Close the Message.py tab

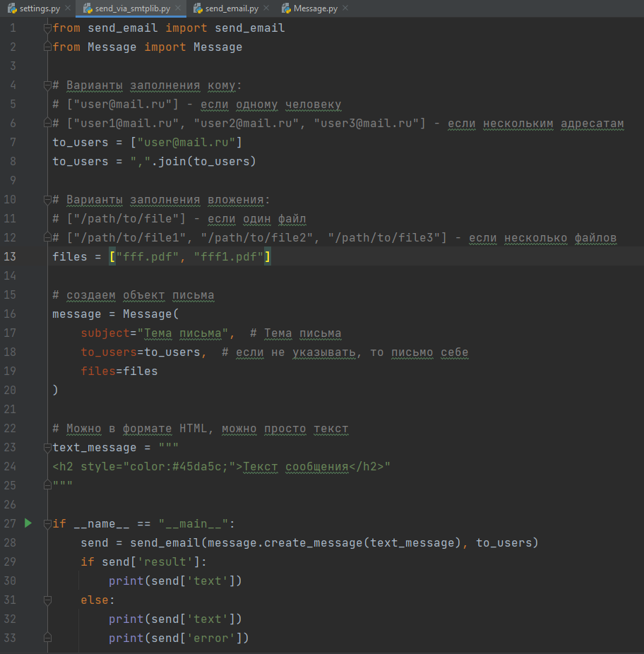point(345,8)
